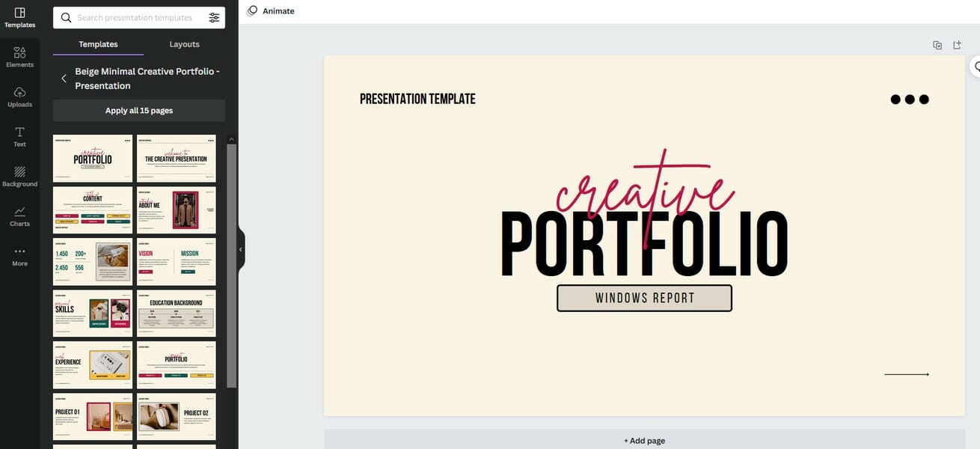Select the Project 02 thumbnail
This screenshot has width=980, height=449.
tap(177, 416)
